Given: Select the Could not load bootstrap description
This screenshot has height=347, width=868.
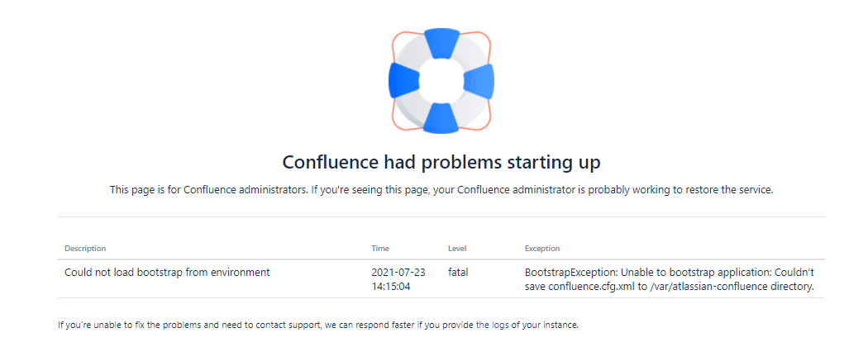Looking at the screenshot, I should 167,273.
